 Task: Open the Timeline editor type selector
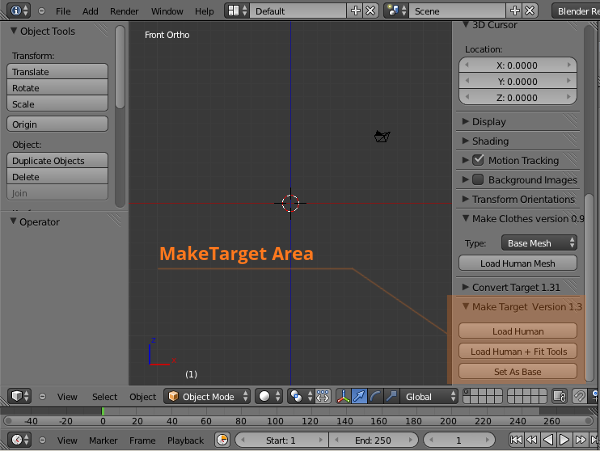tap(20, 440)
